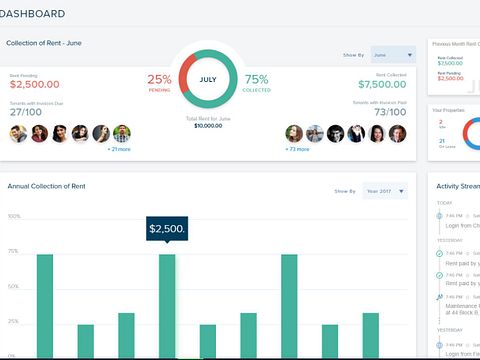This screenshot has height=360, width=480.
Task: Click the '+ 73 more' paid tenants link
Action: pyautogui.click(x=297, y=149)
